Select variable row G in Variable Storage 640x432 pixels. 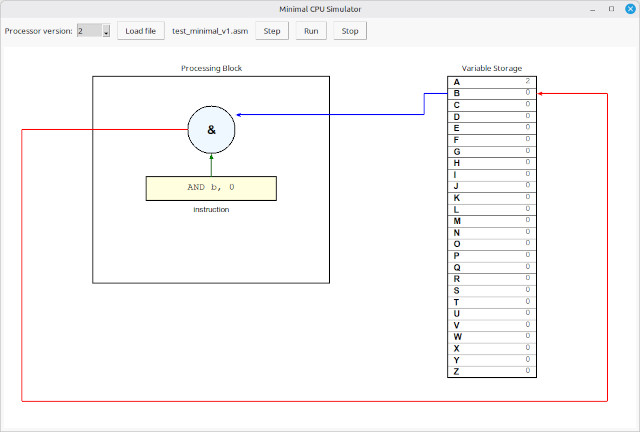(492, 151)
